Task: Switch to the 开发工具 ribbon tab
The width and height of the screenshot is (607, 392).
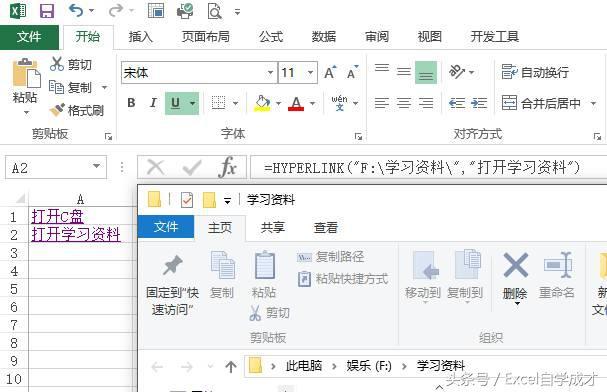Action: [x=494, y=37]
